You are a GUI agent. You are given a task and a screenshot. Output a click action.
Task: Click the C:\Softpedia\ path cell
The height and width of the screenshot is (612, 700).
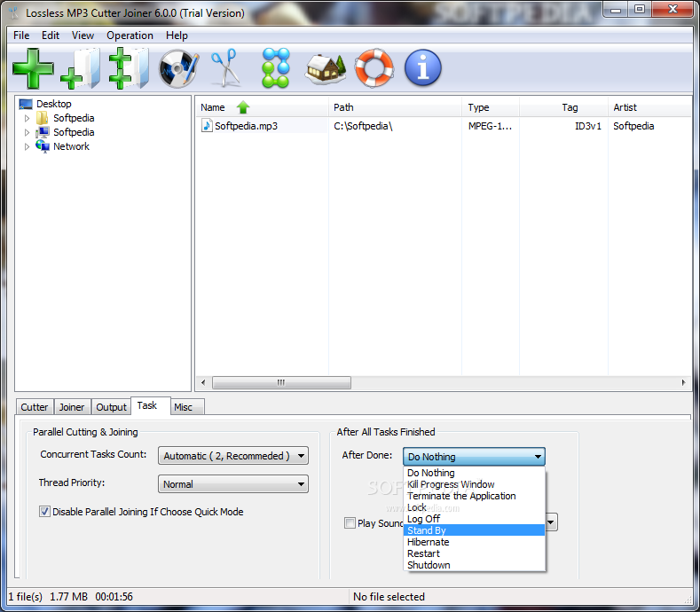pyautogui.click(x=363, y=126)
